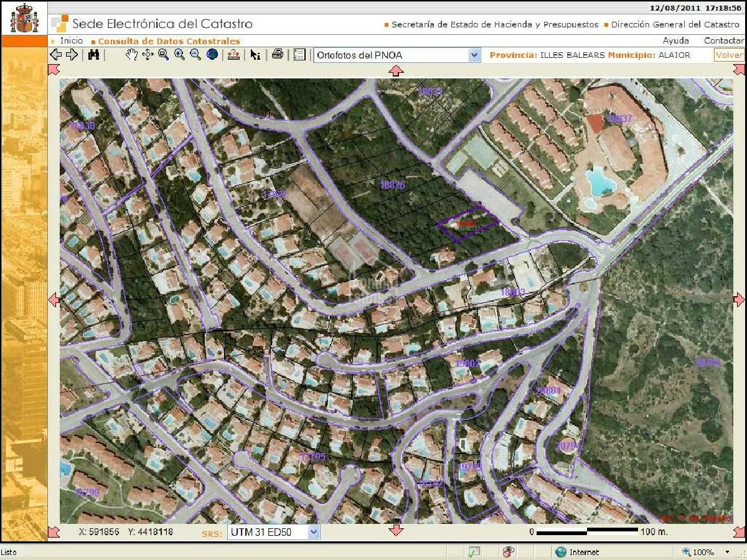Activate the measure distance ruler tool
The width and height of the screenshot is (747, 560).
(x=233, y=55)
